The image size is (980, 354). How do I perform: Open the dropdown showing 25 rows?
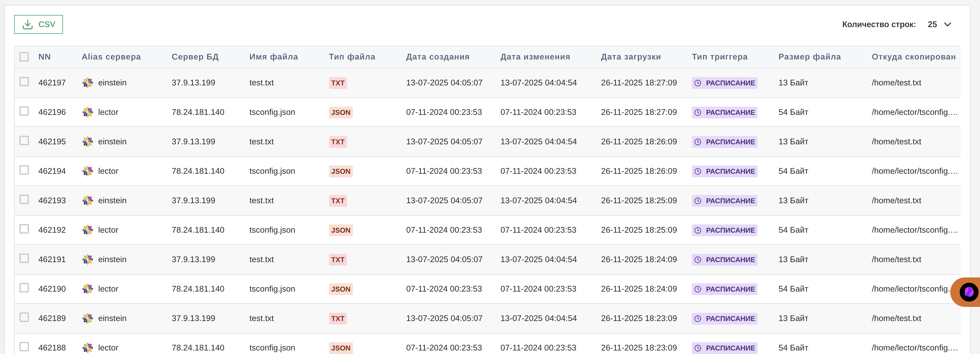coord(932,25)
